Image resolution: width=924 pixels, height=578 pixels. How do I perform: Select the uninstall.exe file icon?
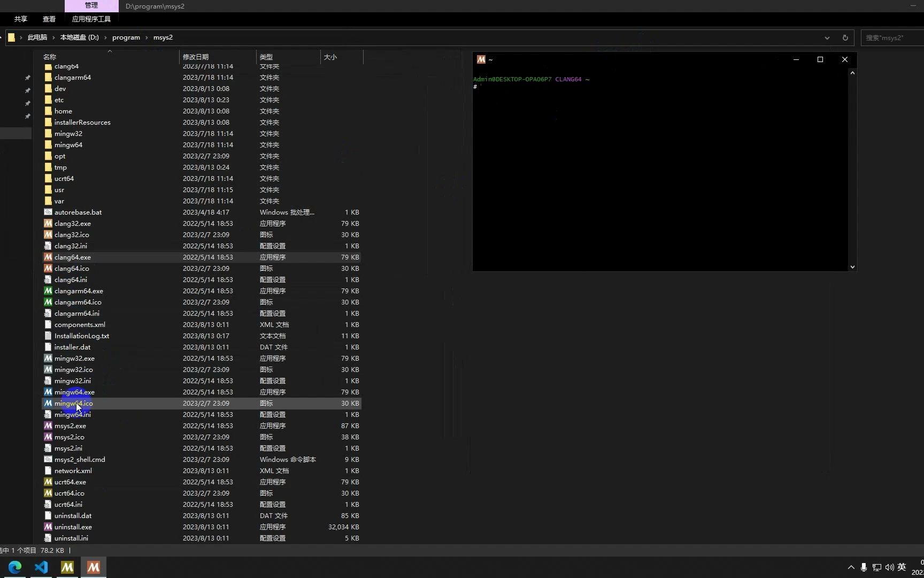48,527
